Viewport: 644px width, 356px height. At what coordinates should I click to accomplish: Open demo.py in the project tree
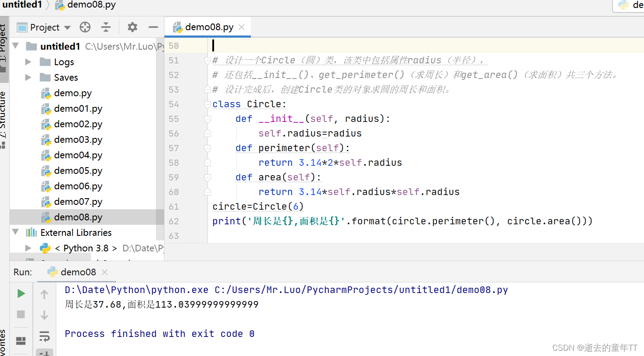pos(73,93)
